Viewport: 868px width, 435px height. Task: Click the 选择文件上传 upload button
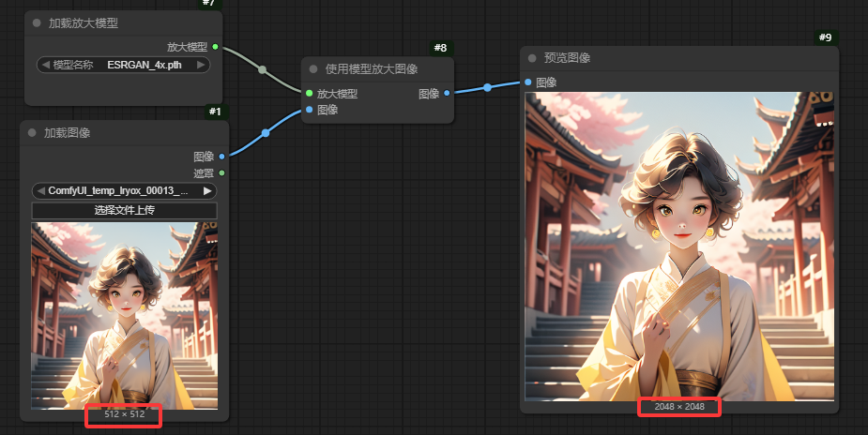[124, 210]
